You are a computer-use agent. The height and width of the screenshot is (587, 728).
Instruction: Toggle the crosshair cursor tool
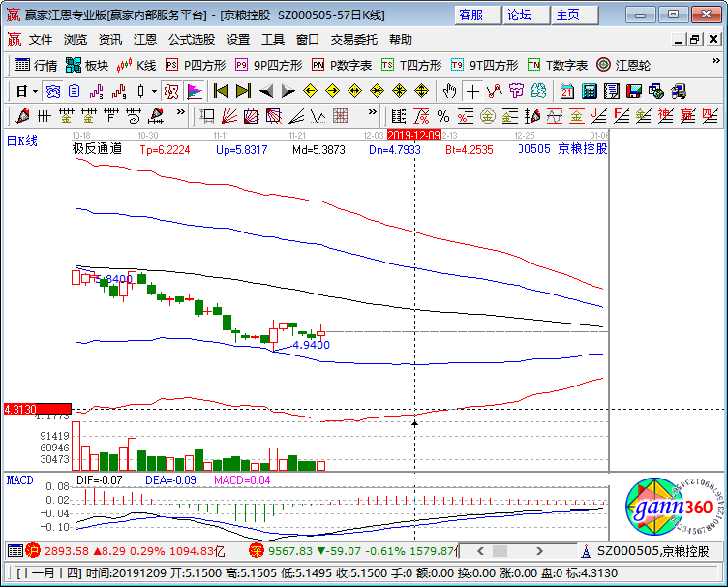(472, 91)
